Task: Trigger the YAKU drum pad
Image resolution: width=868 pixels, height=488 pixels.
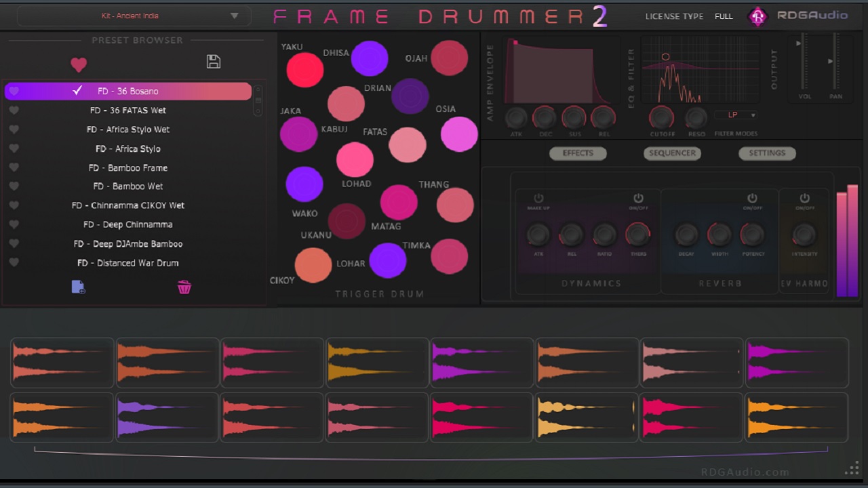Action: tap(305, 69)
